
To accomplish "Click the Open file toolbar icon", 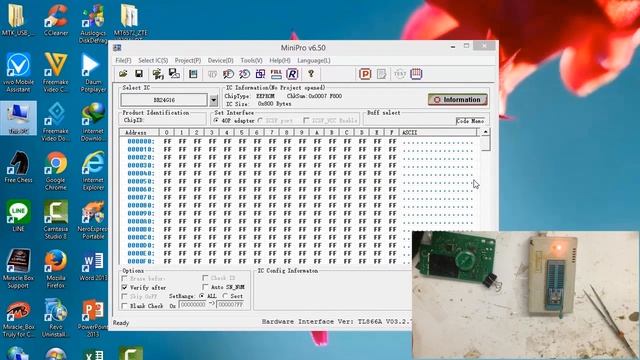I will pyautogui.click(x=123, y=74).
